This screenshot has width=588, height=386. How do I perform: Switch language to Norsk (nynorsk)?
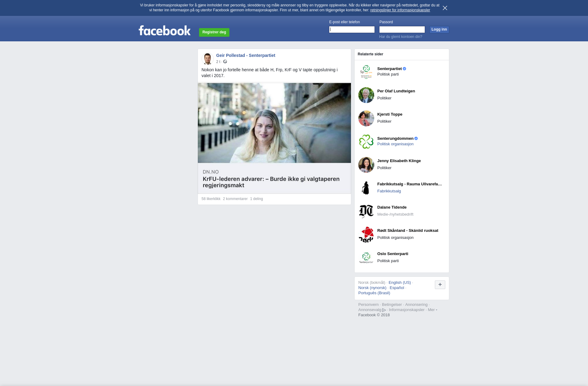(x=372, y=288)
